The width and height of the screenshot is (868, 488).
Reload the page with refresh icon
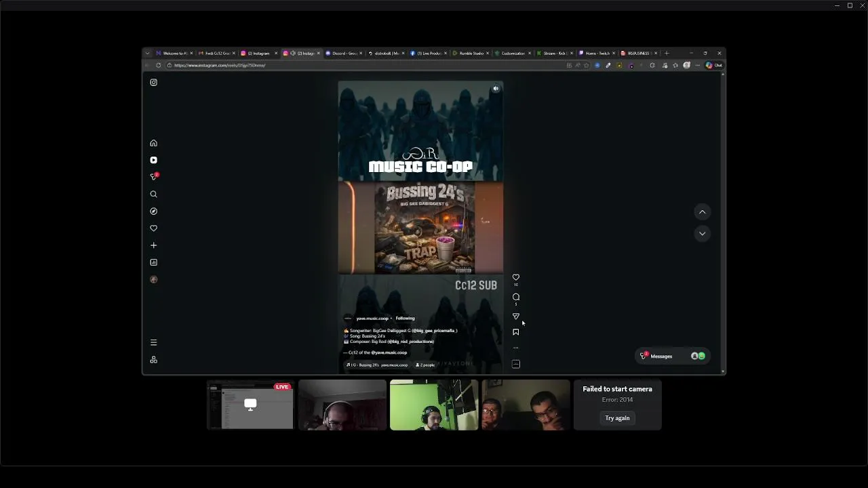(158, 65)
